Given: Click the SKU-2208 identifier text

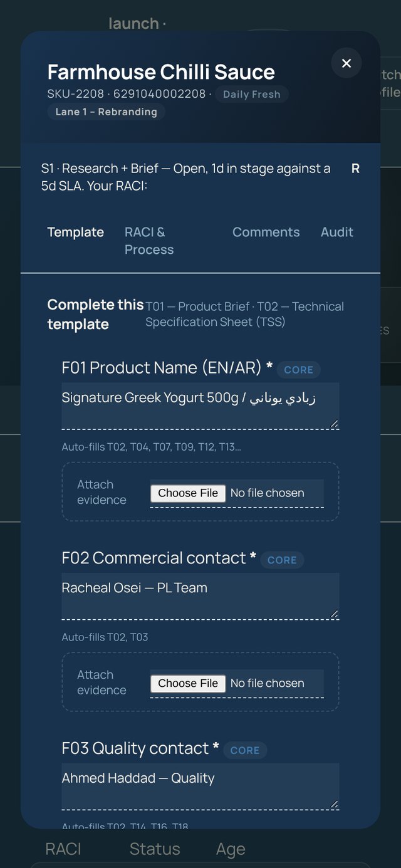Looking at the screenshot, I should coord(76,95).
